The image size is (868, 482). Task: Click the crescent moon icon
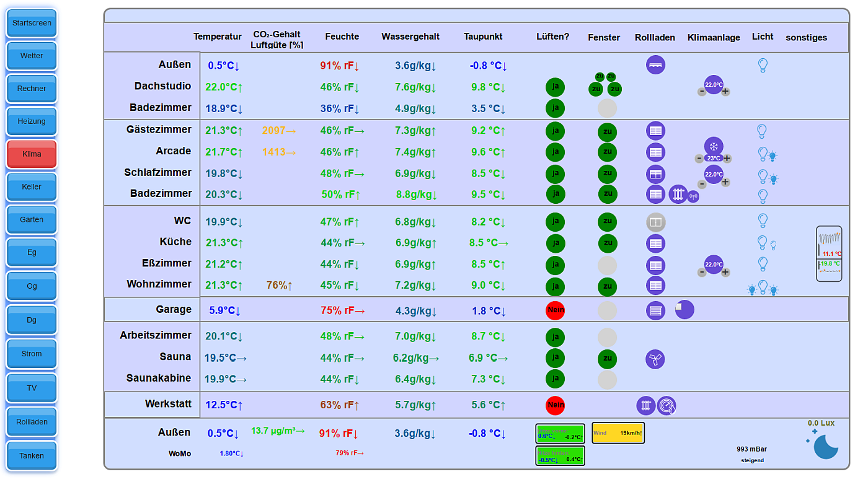[x=825, y=446]
